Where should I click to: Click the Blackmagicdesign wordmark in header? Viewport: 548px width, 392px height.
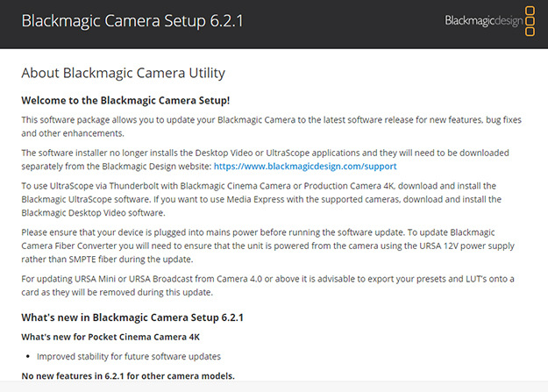coord(483,20)
